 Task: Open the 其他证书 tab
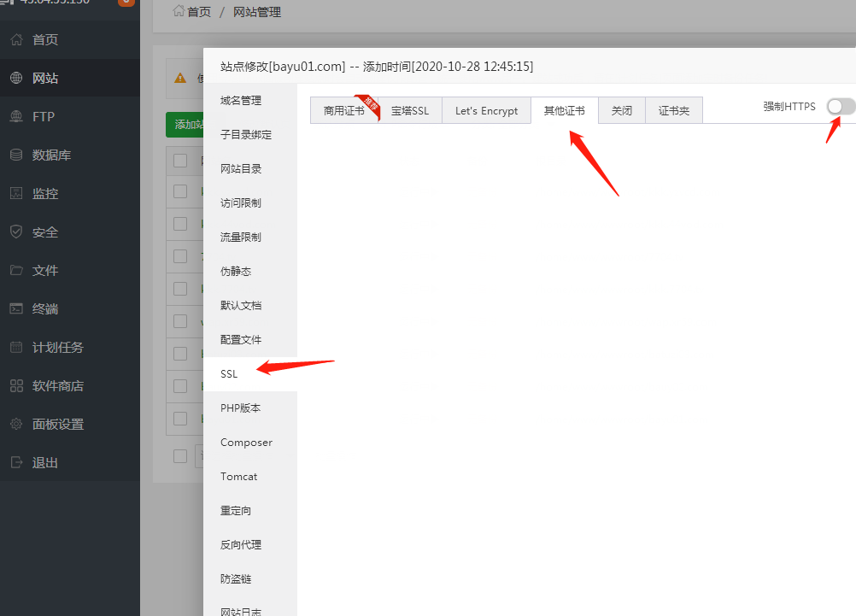[x=565, y=110]
